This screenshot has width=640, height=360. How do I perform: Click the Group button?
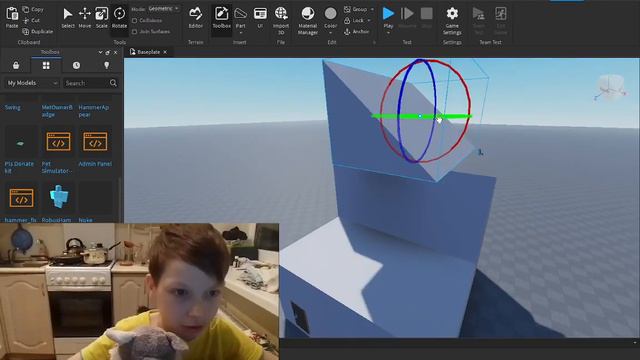(x=356, y=9)
